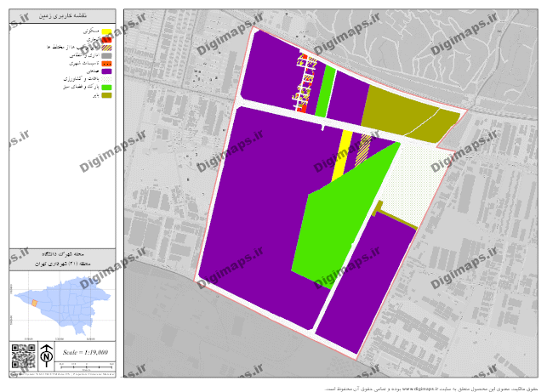Click the narrow yellow residential strip on map
547x392 pixels.
[342, 151]
